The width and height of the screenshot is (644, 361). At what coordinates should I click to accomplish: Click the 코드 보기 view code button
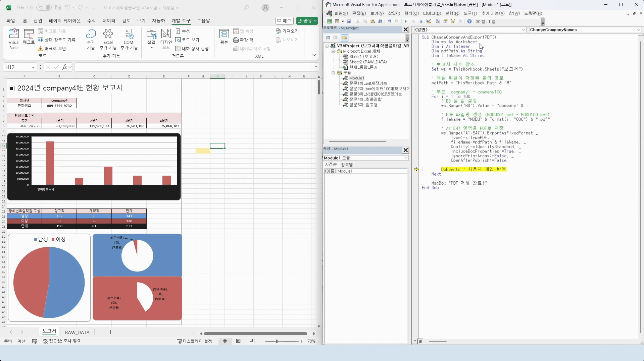[x=187, y=40]
